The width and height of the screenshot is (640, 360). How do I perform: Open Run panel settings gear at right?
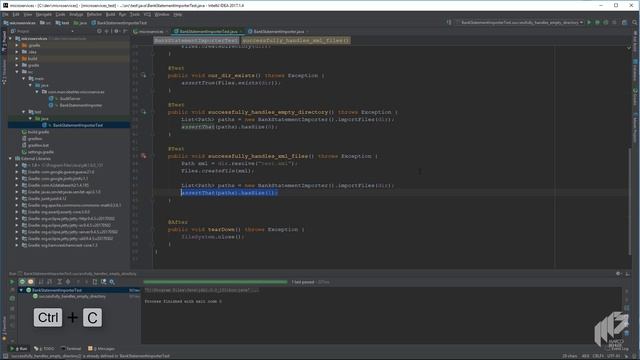point(618,274)
